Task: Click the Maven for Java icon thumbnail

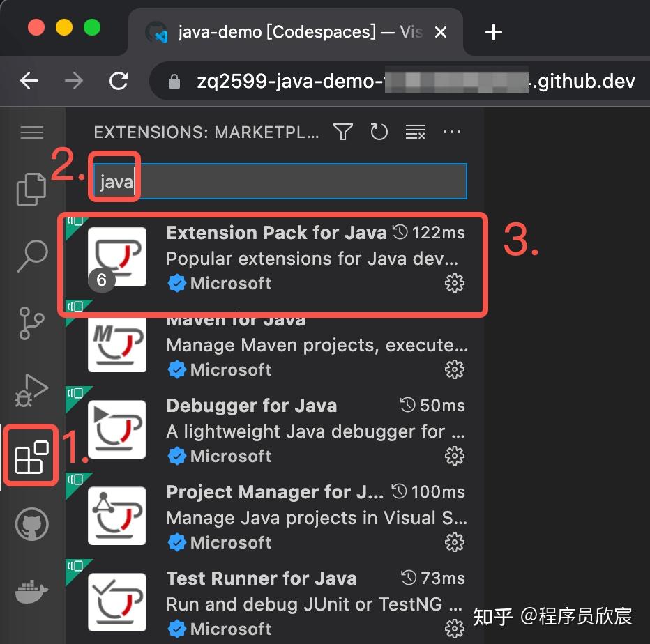Action: (117, 345)
